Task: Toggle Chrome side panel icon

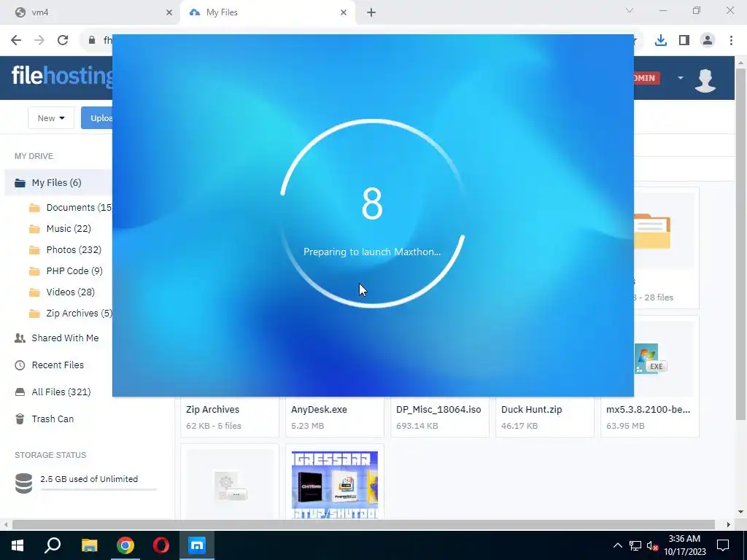Action: pyautogui.click(x=684, y=40)
